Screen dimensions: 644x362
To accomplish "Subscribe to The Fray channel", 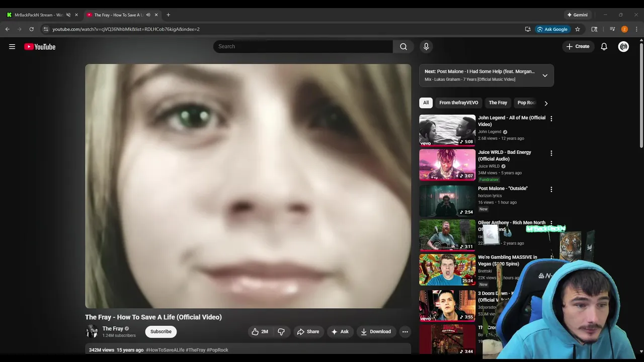I will click(x=161, y=331).
